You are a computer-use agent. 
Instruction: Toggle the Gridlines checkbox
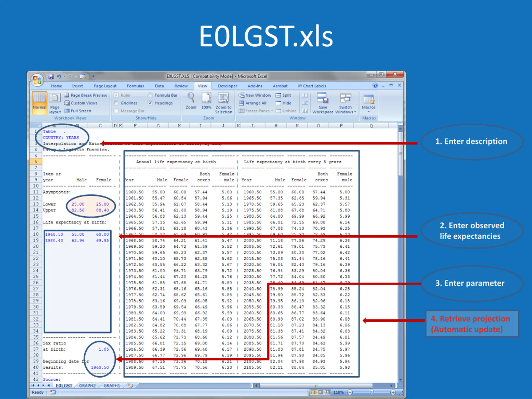click(116, 103)
